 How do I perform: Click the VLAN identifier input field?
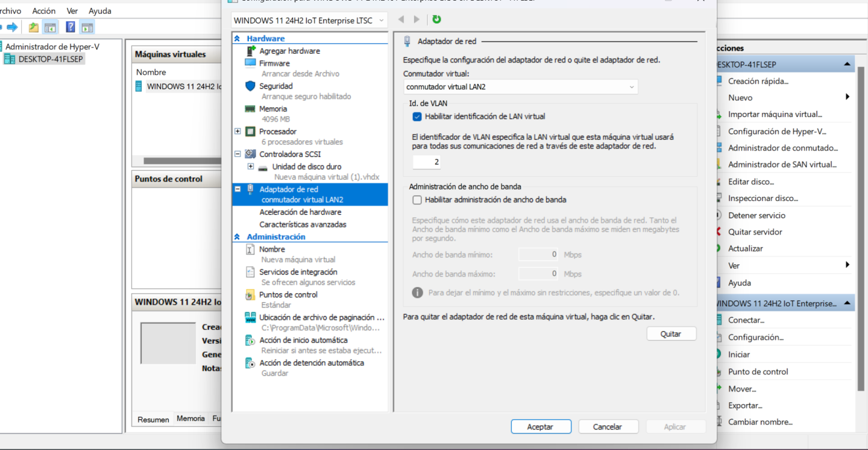[x=427, y=162]
